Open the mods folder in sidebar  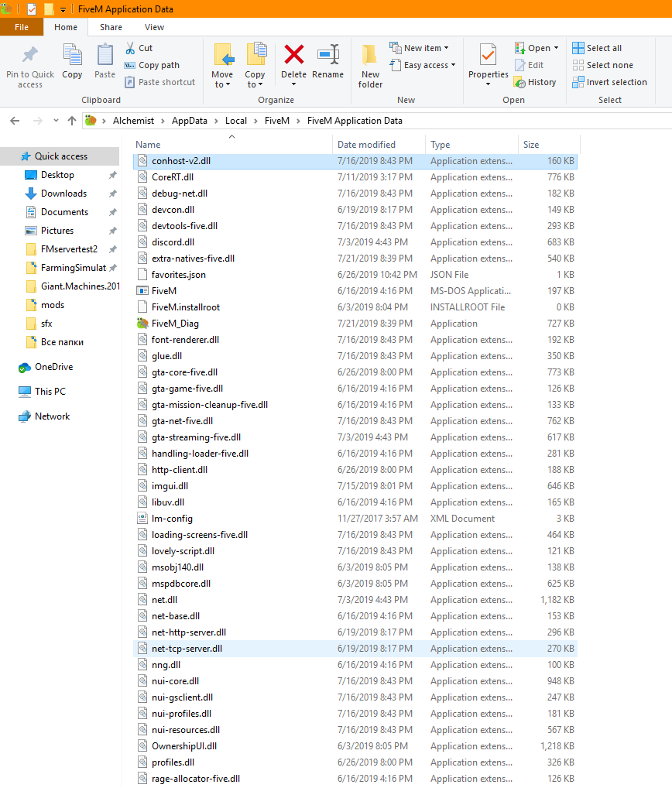click(x=45, y=305)
